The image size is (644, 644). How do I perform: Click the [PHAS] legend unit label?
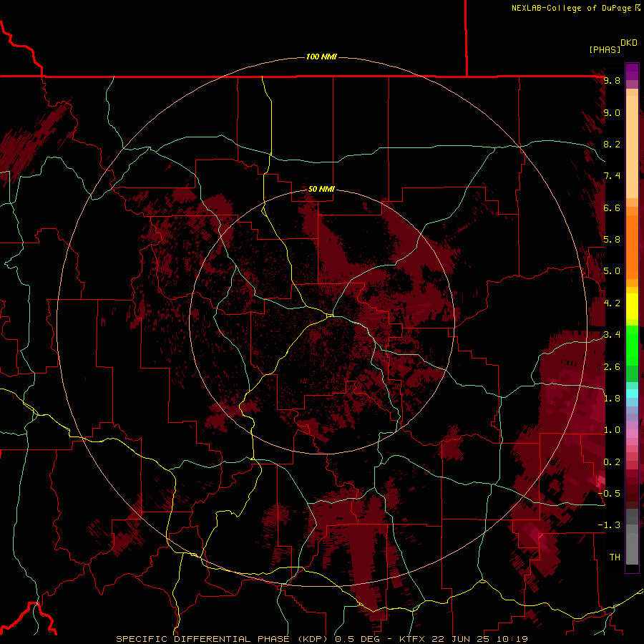605,49
